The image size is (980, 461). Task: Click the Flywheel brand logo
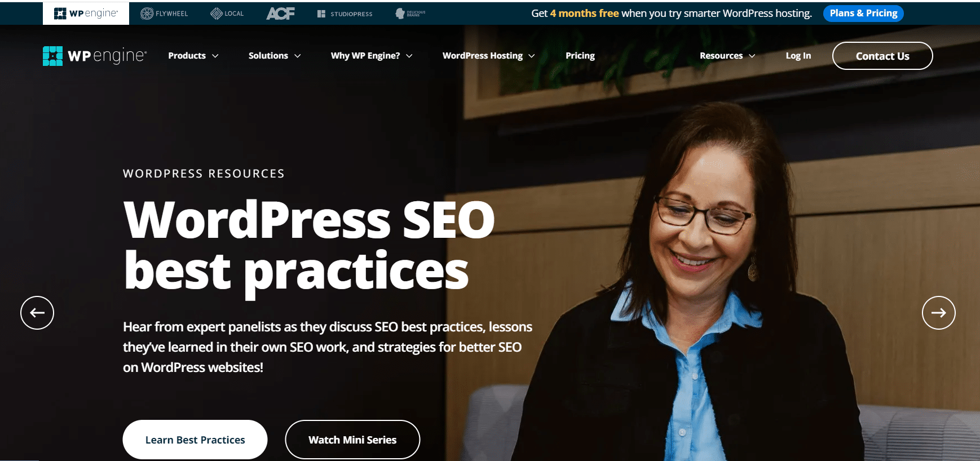pyautogui.click(x=164, y=14)
